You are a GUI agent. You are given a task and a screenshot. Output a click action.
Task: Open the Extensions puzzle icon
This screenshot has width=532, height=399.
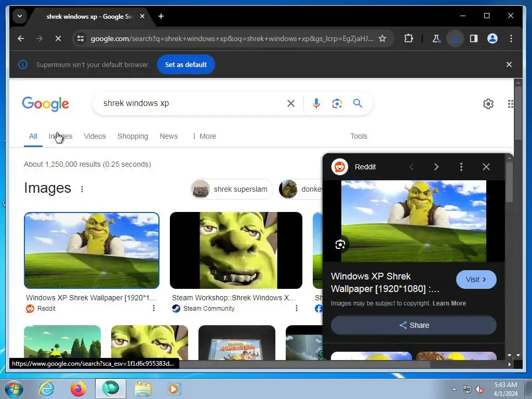point(408,38)
